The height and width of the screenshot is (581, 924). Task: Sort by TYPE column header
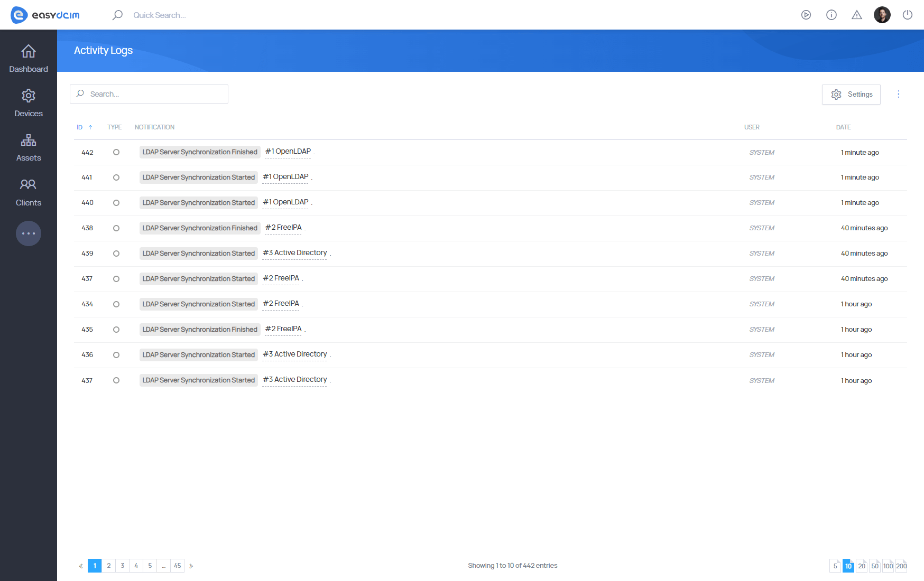coord(114,127)
